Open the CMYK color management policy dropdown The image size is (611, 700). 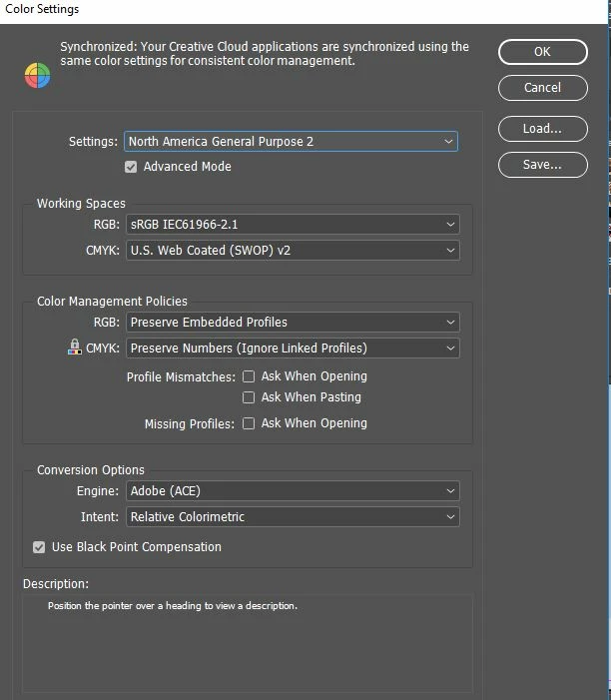tap(293, 349)
